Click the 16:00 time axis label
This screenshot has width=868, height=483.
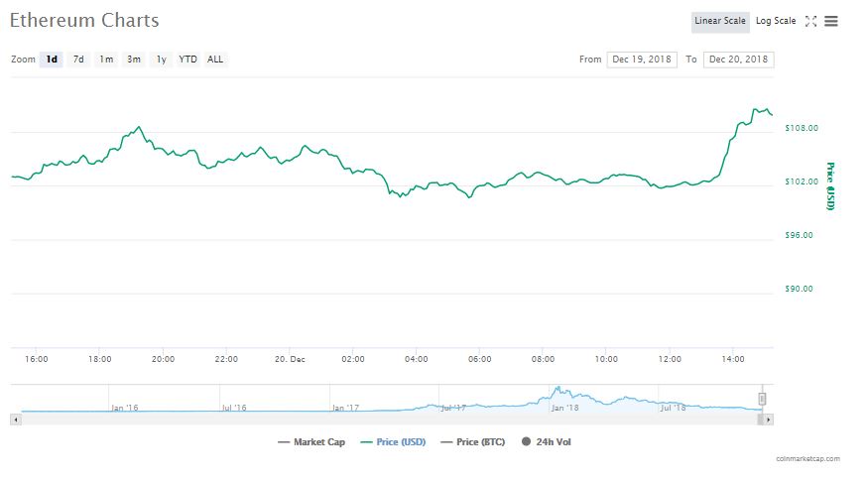[x=36, y=359]
